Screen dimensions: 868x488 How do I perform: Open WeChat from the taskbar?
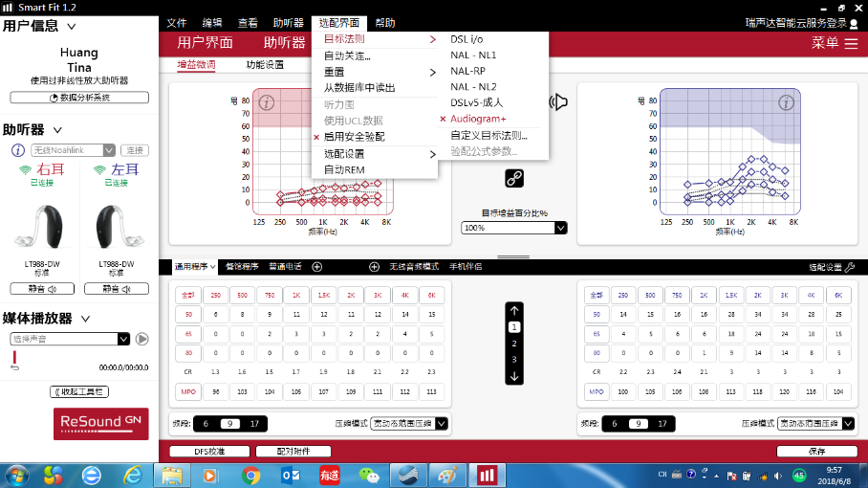[x=369, y=476]
